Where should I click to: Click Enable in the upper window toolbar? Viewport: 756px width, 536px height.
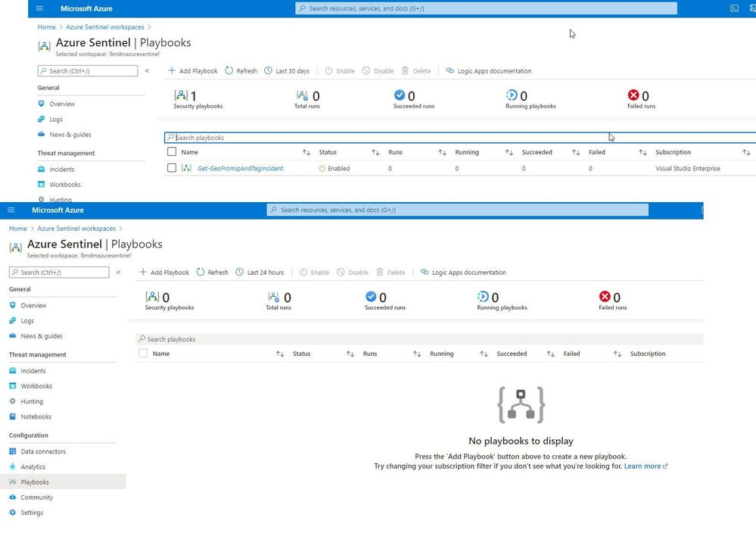pyautogui.click(x=340, y=71)
